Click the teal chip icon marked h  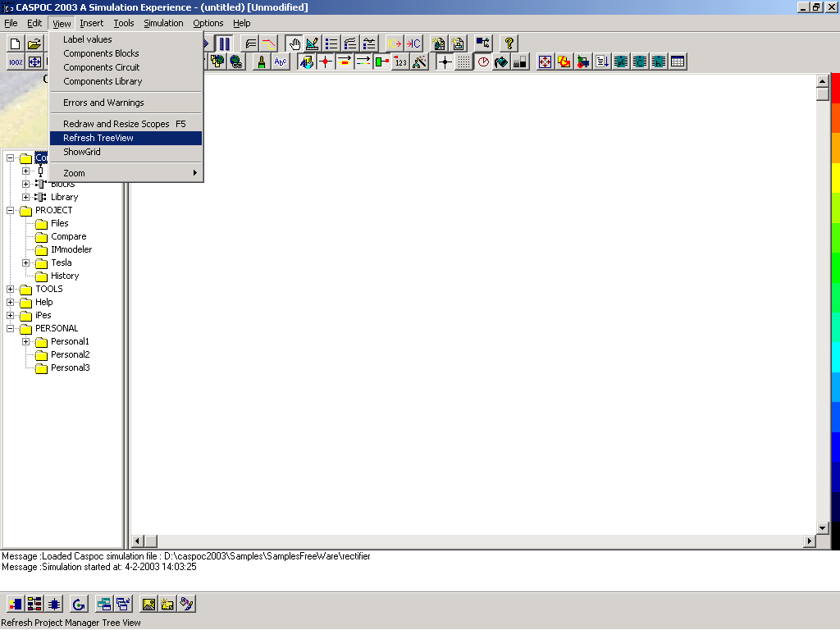pyautogui.click(x=659, y=62)
